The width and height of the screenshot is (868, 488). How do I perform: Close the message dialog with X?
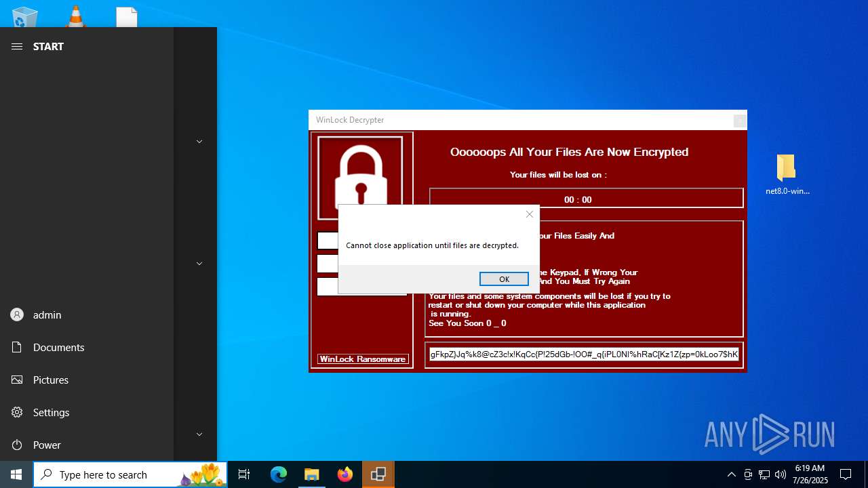(530, 214)
